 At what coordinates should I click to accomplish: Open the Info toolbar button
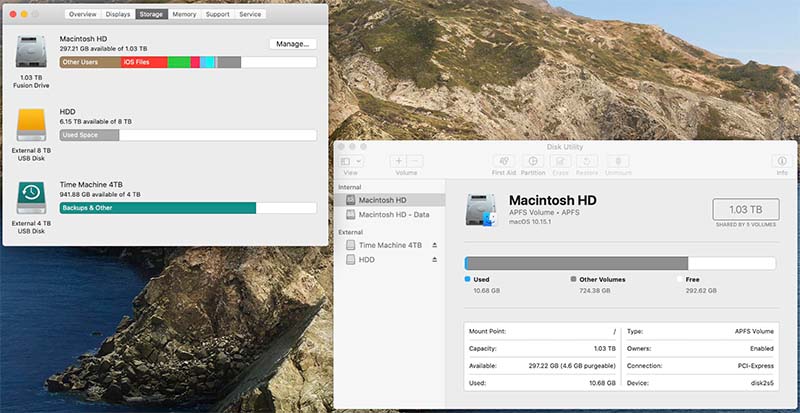(782, 161)
